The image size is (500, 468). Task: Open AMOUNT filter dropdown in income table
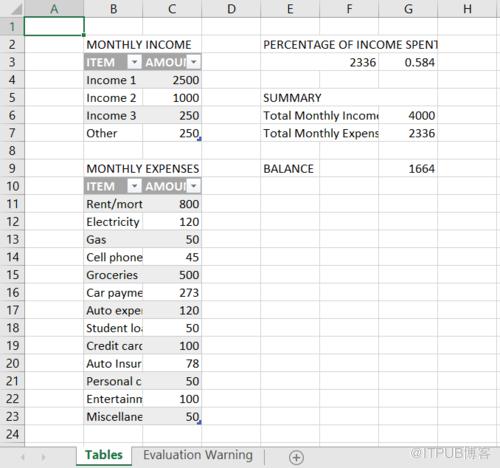[x=194, y=62]
